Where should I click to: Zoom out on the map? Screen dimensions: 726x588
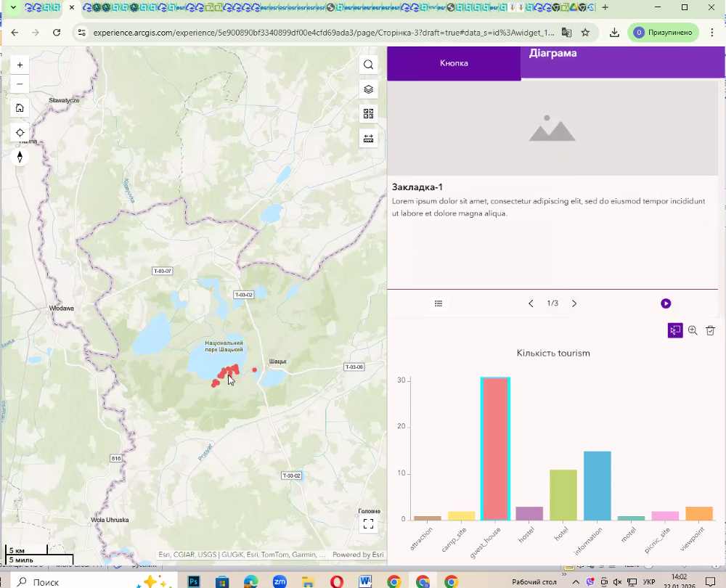20,84
